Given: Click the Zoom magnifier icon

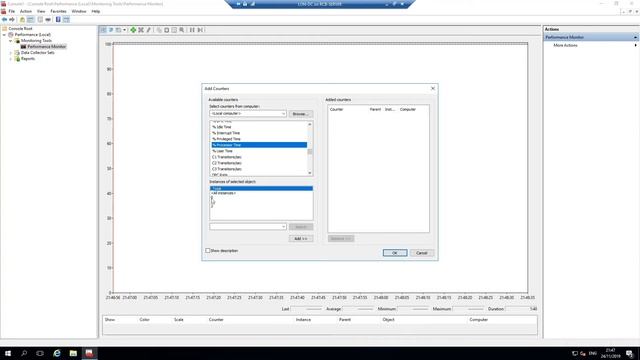Looking at the screenshot, I should (182, 30).
